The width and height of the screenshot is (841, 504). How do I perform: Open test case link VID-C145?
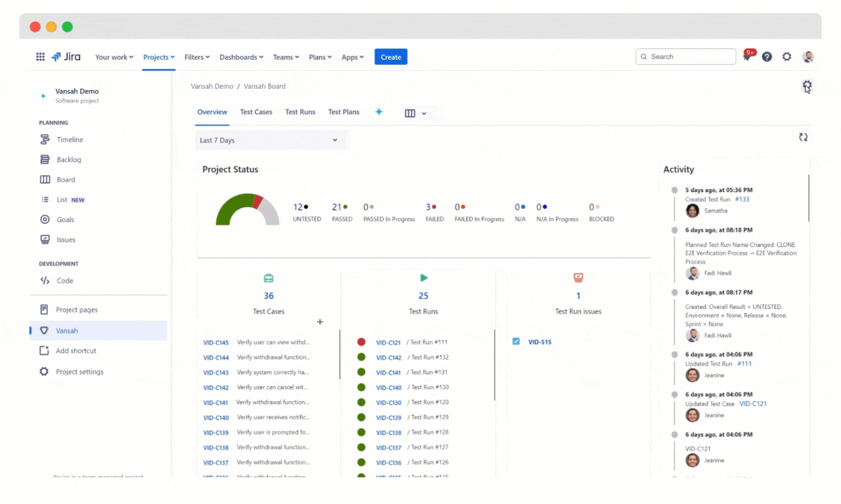(x=216, y=343)
